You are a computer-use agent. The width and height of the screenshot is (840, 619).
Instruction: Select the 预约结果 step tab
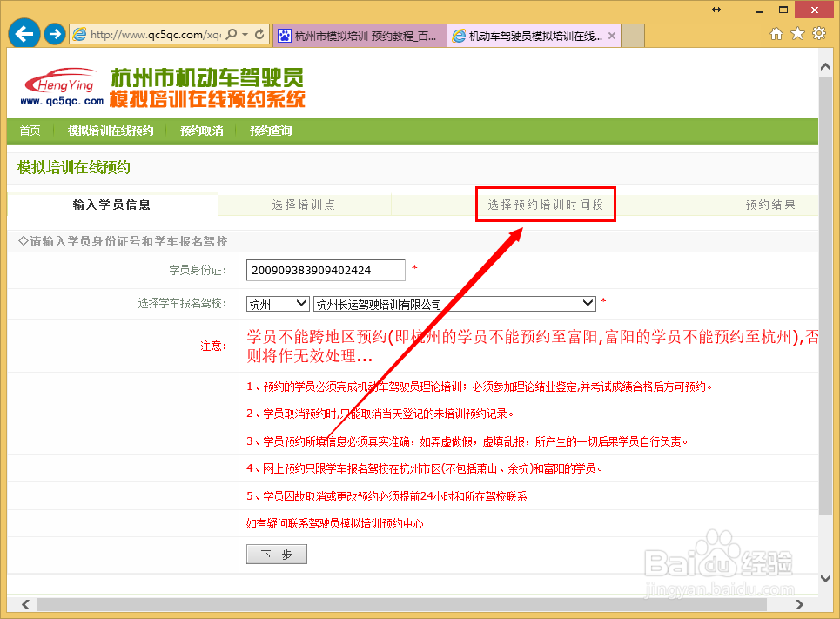770,205
